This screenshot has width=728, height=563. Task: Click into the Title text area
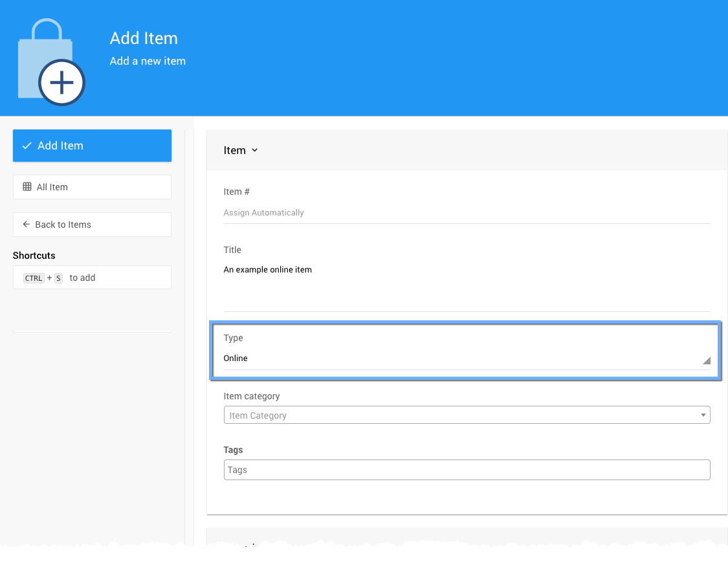coord(466,285)
